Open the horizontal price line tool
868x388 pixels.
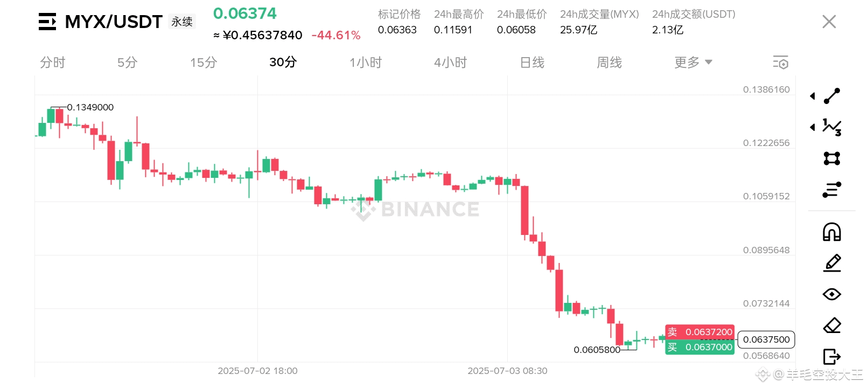click(x=832, y=190)
